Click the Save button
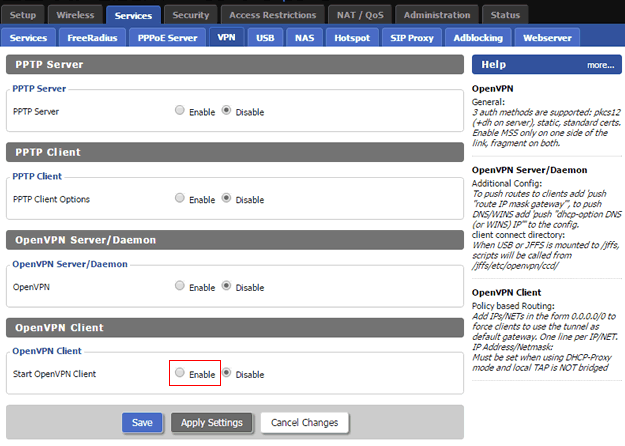 [142, 422]
